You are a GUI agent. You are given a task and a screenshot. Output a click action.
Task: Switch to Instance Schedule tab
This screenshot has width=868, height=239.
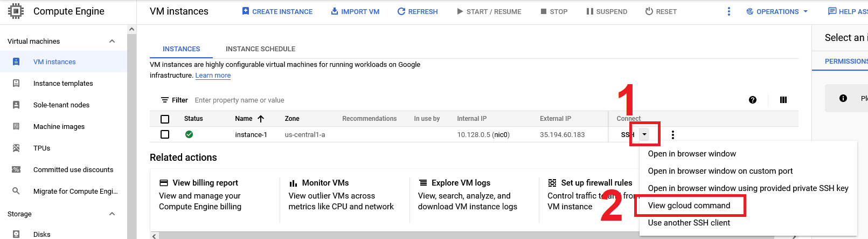(260, 49)
